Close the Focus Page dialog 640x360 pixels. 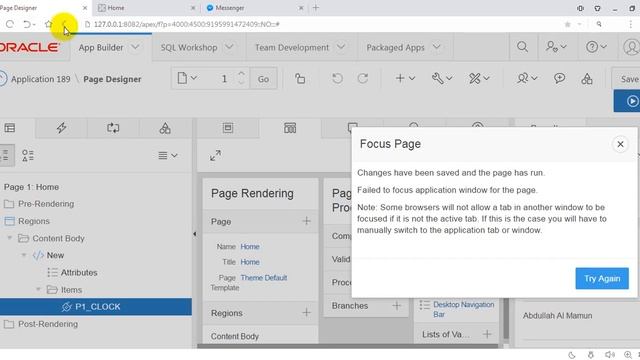pos(620,144)
